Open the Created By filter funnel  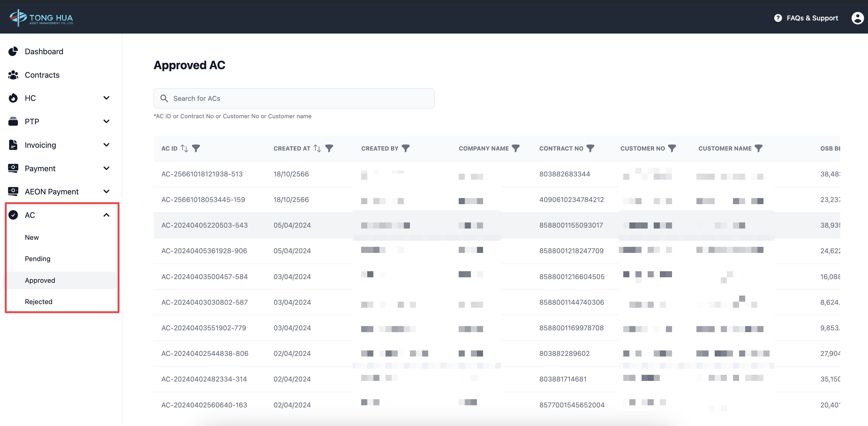coord(406,148)
